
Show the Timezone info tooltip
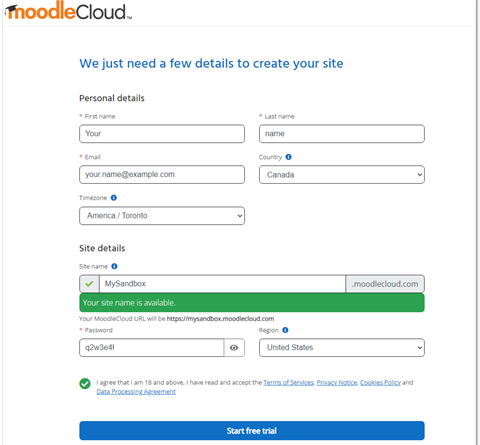tap(114, 198)
